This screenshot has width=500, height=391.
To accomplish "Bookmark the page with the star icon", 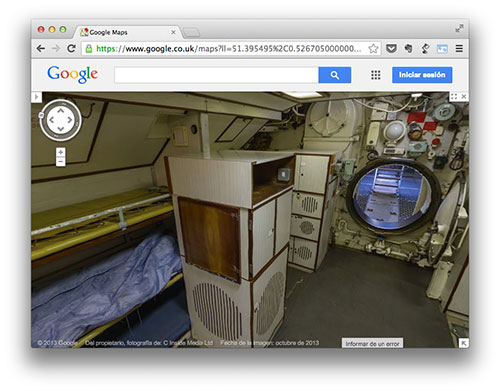I will [373, 49].
